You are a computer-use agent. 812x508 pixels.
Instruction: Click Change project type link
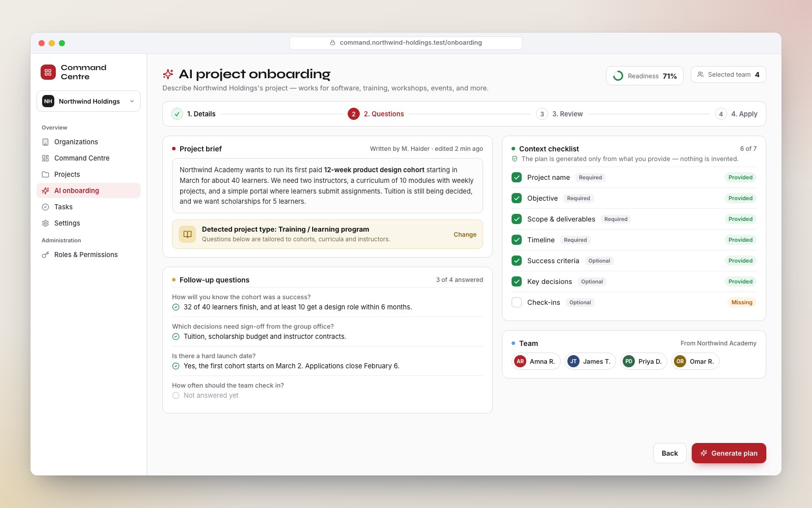click(465, 235)
